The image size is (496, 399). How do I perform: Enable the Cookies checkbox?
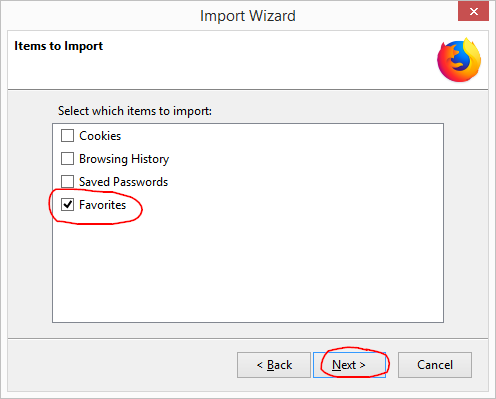67,136
